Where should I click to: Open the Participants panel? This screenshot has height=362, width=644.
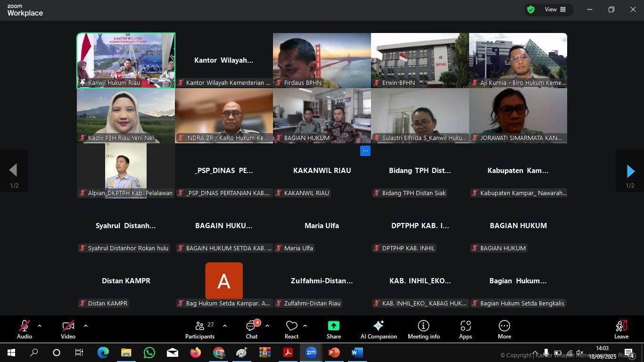[200, 329]
